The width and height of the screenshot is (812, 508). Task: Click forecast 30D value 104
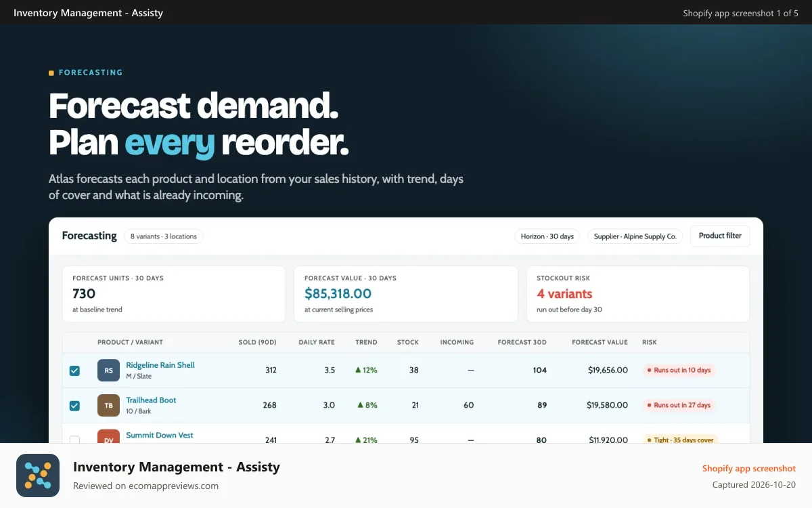click(x=540, y=371)
